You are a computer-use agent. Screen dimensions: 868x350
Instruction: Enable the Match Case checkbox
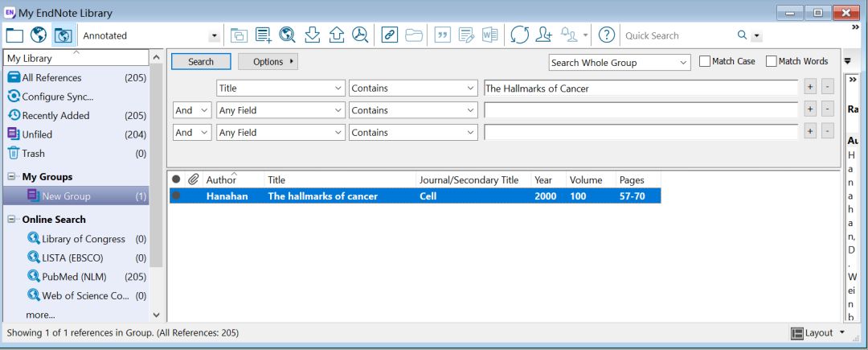(705, 61)
